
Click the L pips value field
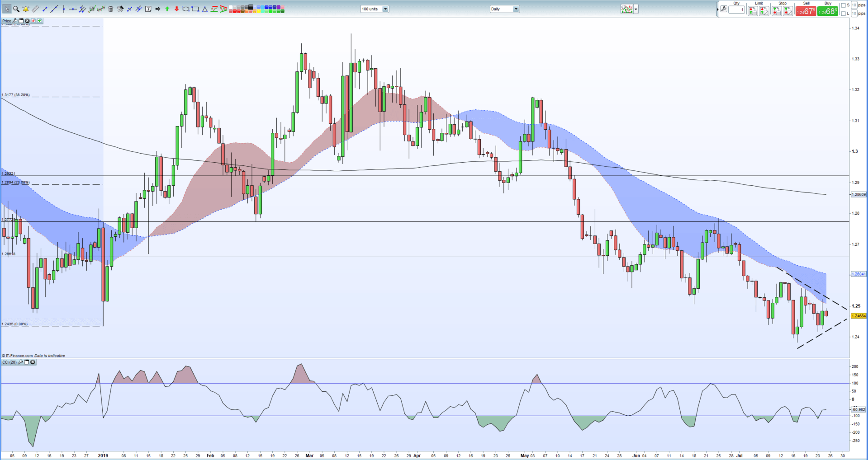coord(854,13)
